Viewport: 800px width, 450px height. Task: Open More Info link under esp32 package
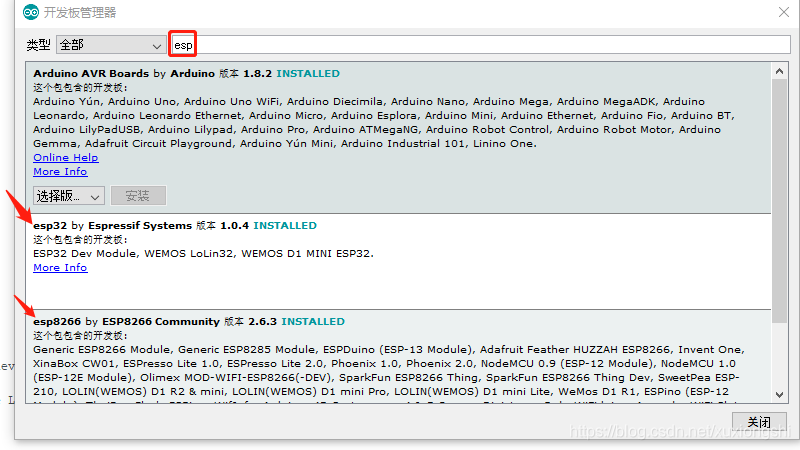(60, 268)
